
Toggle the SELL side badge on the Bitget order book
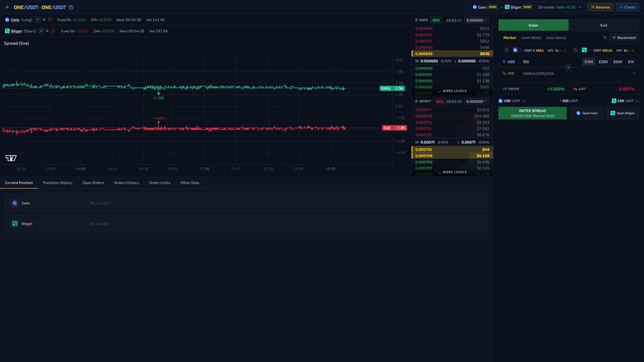pyautogui.click(x=440, y=102)
